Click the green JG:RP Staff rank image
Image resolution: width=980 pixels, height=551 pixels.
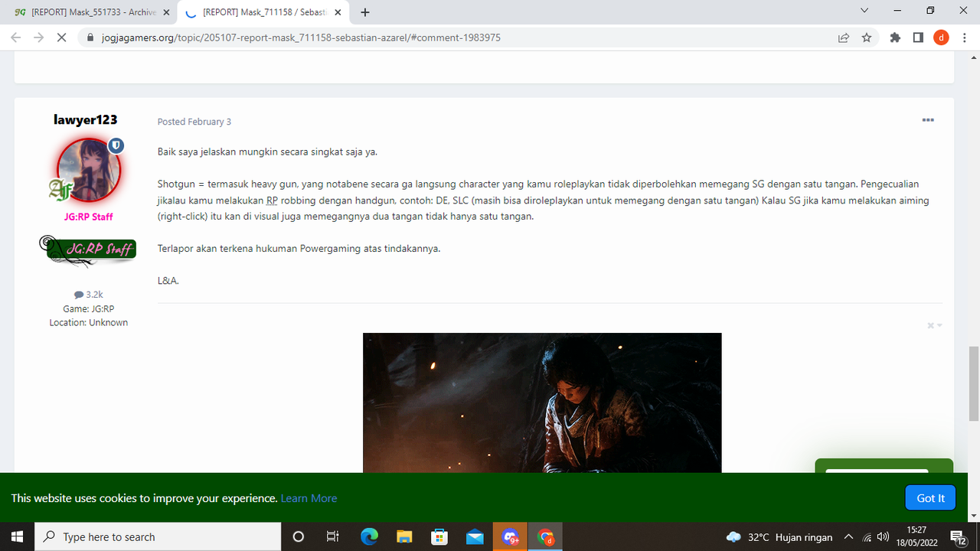(89, 250)
